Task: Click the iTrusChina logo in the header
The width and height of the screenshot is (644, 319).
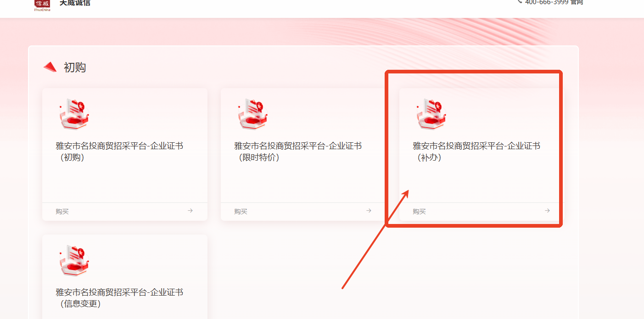Action: pos(42,5)
